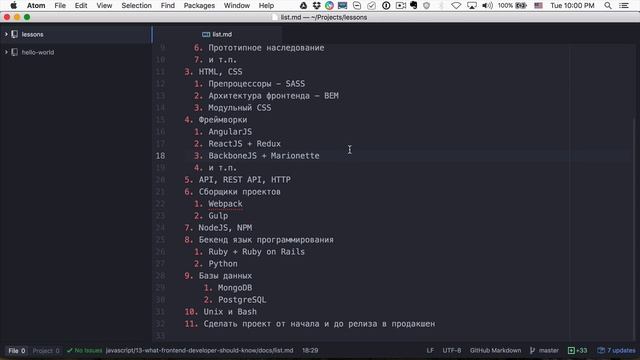This screenshot has width=640, height=360.
Task: Open the 7 updates package notification
Action: click(616, 351)
